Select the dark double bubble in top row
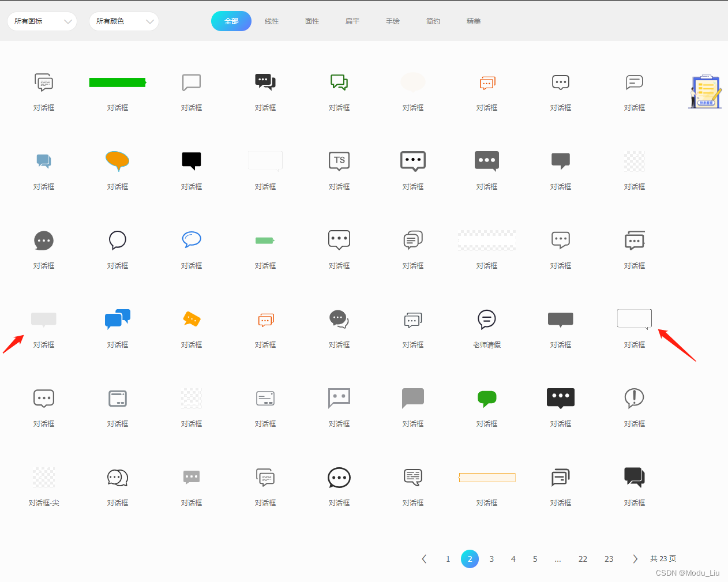This screenshot has height=582, width=728. coord(265,82)
